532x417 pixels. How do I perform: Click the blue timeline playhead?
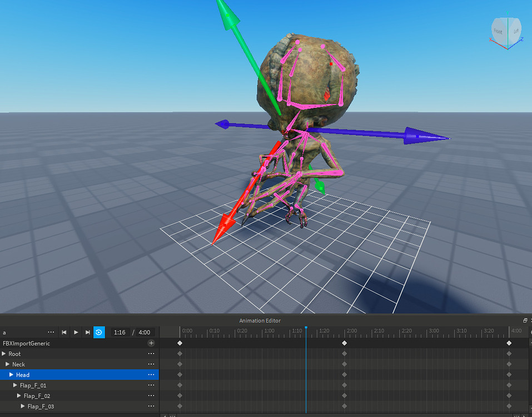tap(307, 329)
